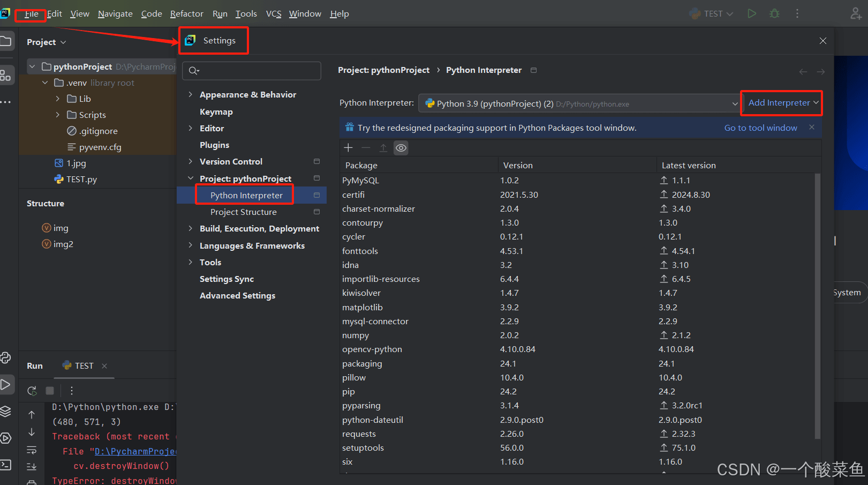Stop the running process square icon

50,391
